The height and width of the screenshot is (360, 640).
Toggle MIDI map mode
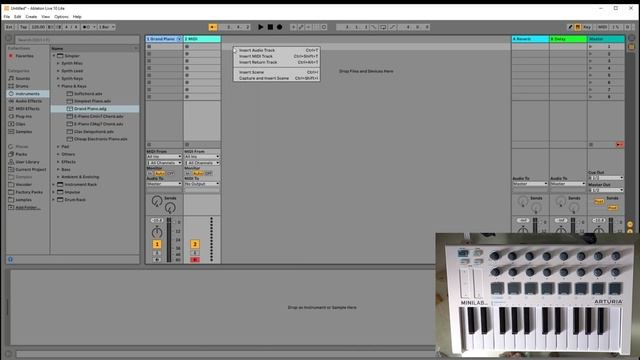point(602,27)
